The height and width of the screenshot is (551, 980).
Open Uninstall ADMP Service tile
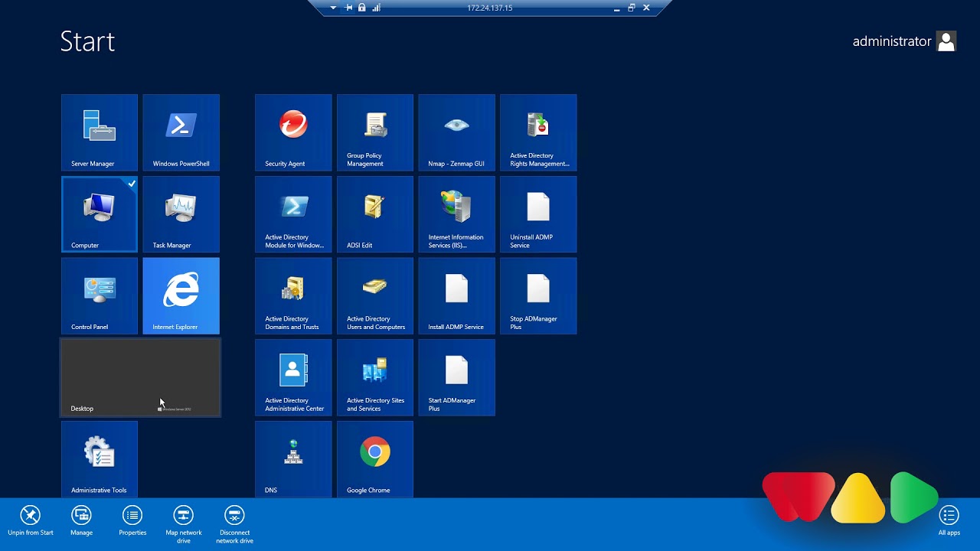coord(538,214)
